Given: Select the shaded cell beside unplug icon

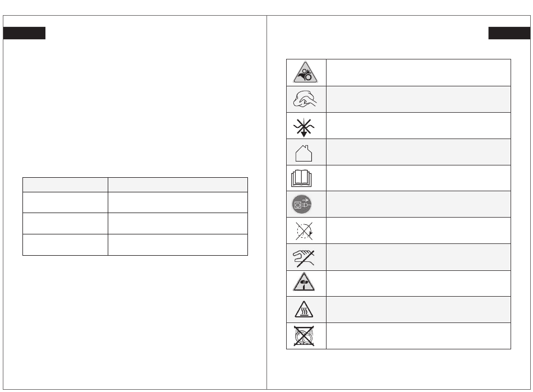Looking at the screenshot, I should click(x=419, y=204).
